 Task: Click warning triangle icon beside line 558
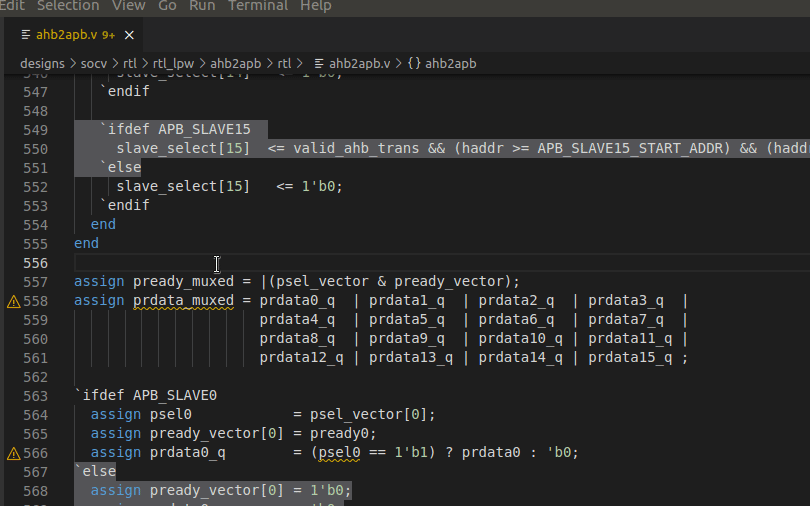[x=14, y=301]
